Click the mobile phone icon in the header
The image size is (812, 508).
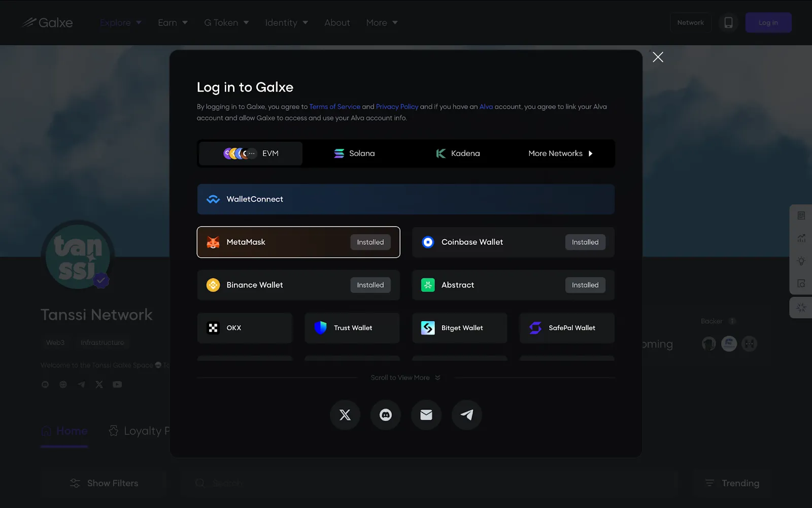tap(728, 22)
